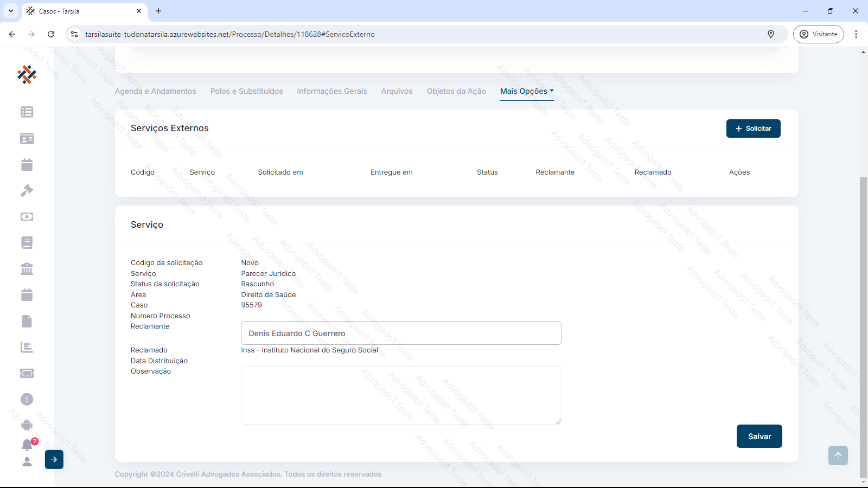Click the Tarsila logo in sidebar
The image size is (868, 488).
pos(27,75)
